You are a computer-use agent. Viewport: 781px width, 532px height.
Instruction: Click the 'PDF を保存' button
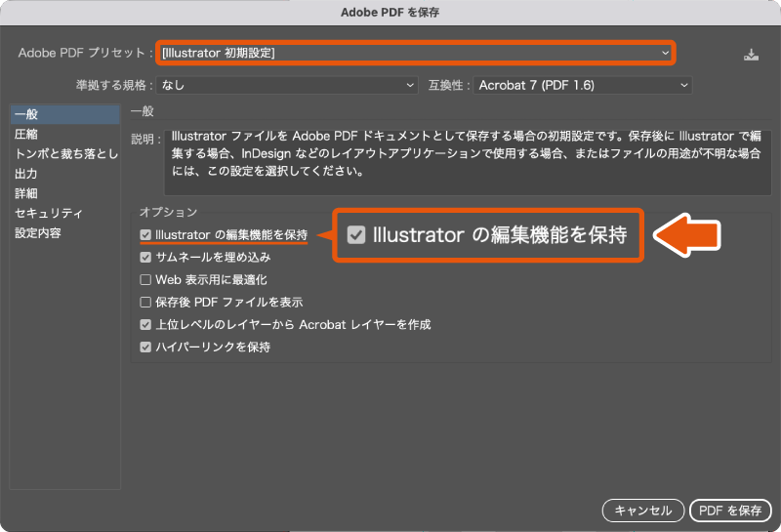(730, 511)
